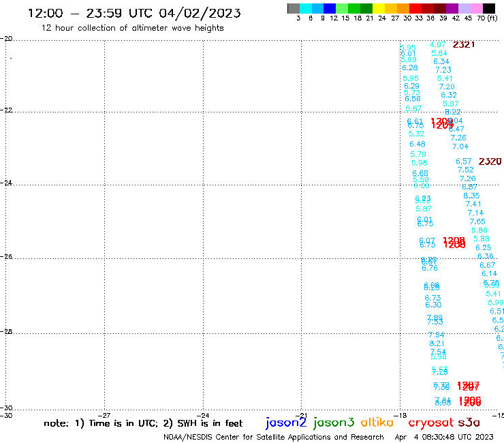Pick the dark blue swatch in the color scale
The image size is (504, 443).
coord(330,8)
